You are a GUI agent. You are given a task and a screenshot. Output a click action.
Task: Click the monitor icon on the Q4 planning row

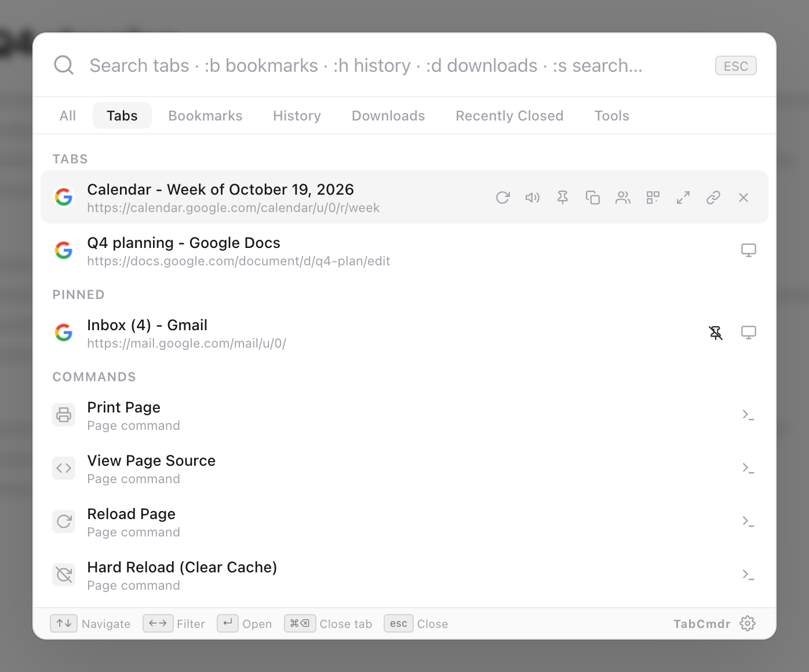point(749,250)
